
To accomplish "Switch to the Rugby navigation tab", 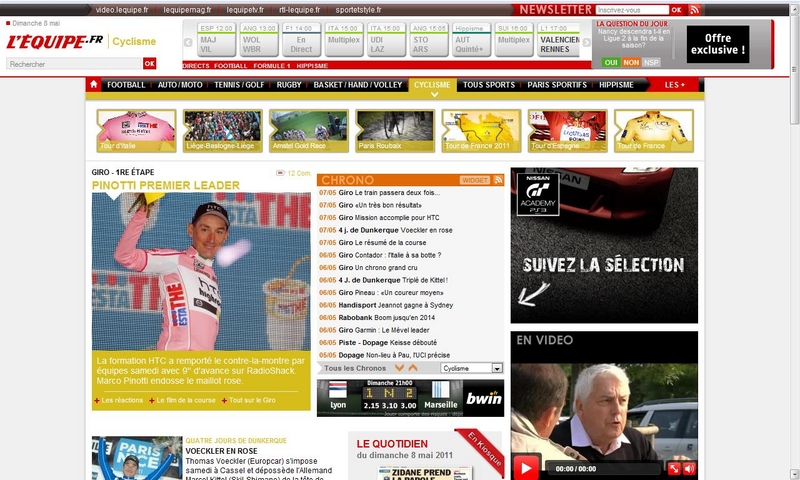I will [x=289, y=85].
